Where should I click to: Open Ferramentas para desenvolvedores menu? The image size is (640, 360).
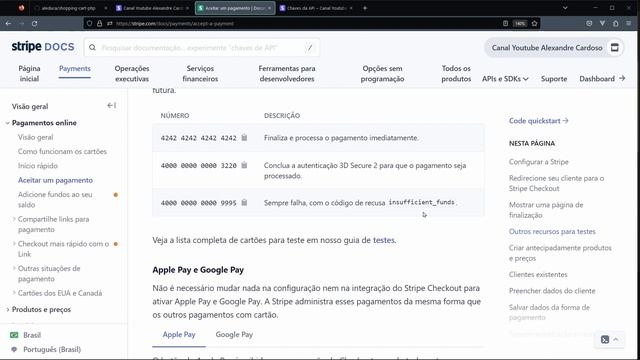tap(287, 73)
